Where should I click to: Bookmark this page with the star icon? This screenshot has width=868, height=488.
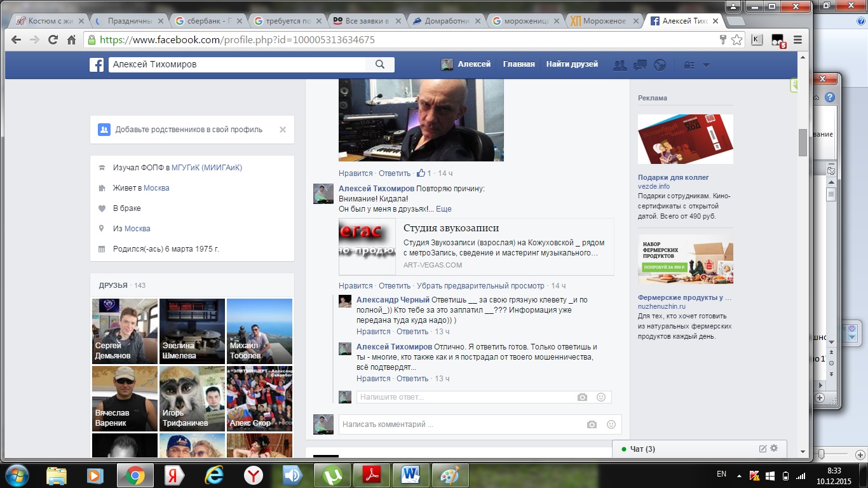click(736, 39)
